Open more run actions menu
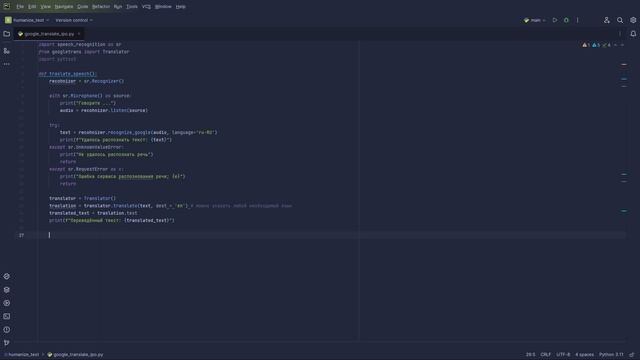Screen dimensions: 640x360 [x=578, y=20]
